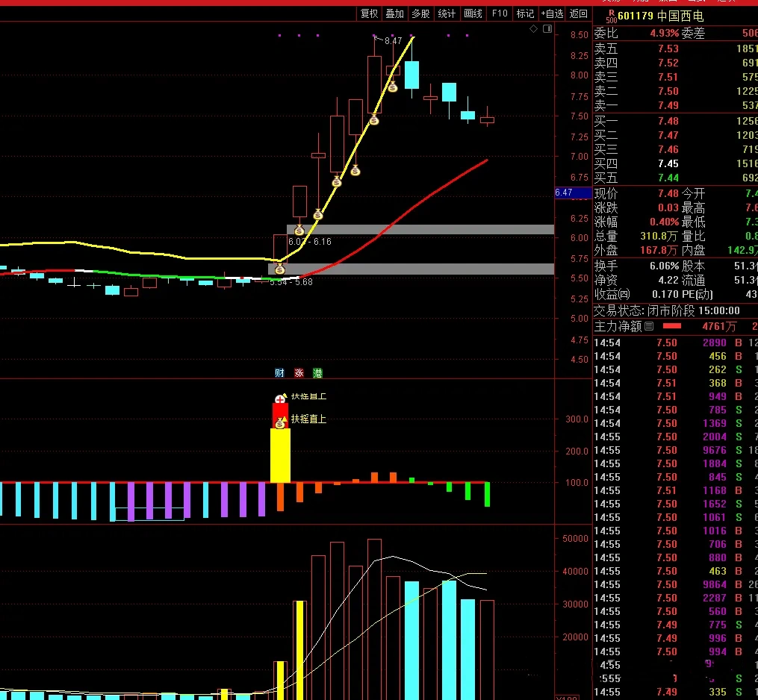Click the 换手 value 6.06%
This screenshot has width=758, height=700.
[x=664, y=266]
